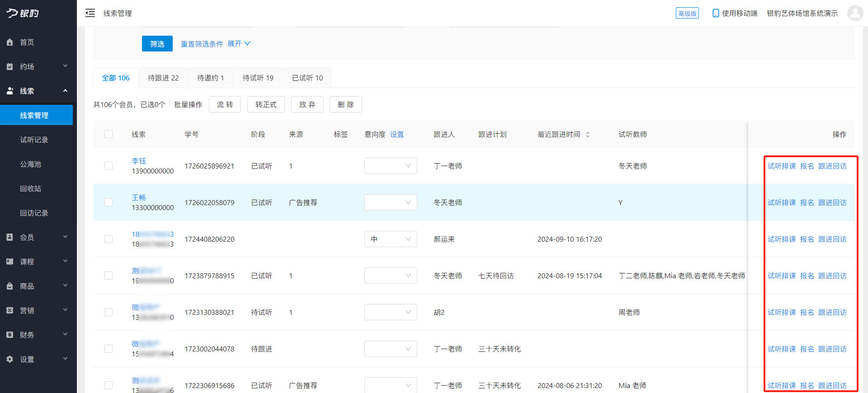The image size is (868, 393).
Task: Click the 商品 bag icon in sidebar
Action: (x=10, y=286)
